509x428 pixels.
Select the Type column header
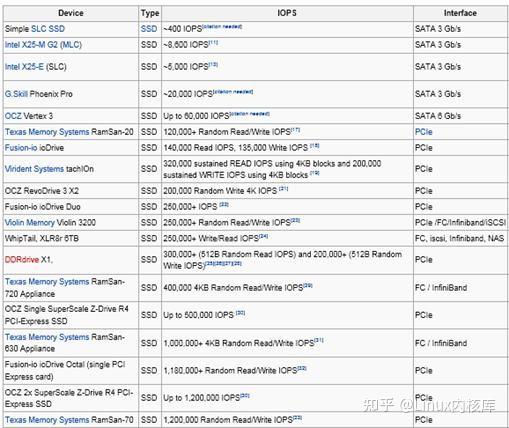(150, 13)
